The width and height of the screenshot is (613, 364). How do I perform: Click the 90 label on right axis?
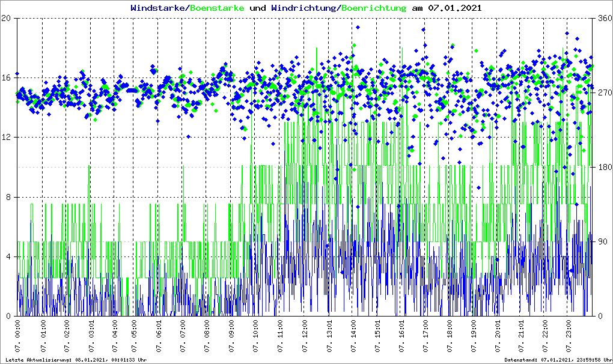[x=601, y=242]
